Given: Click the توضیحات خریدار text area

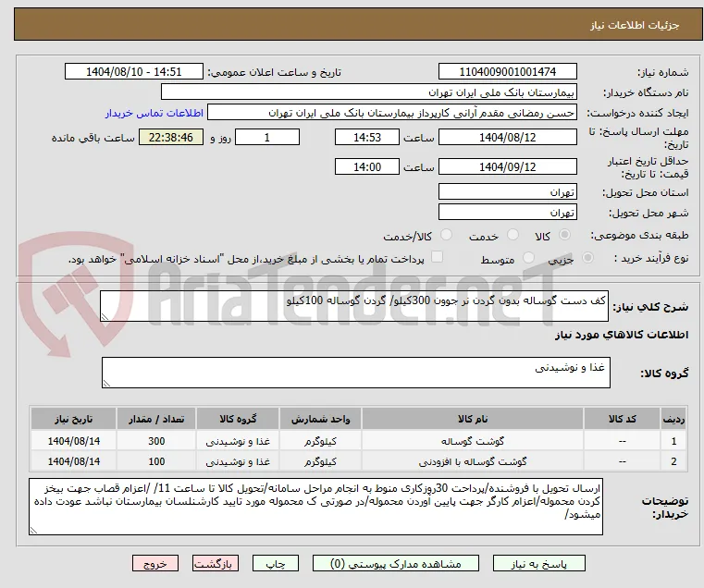Looking at the screenshot, I should click(315, 507).
